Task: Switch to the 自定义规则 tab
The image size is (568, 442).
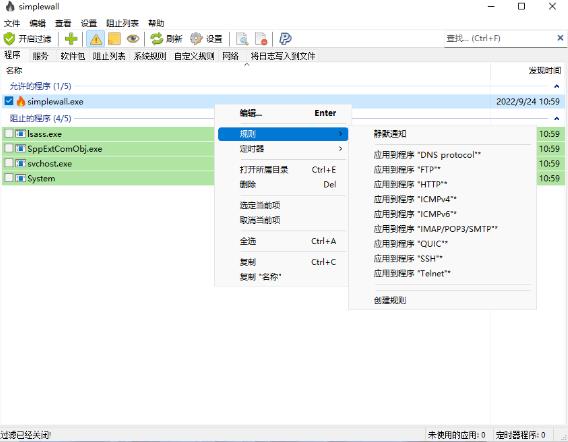Action: [194, 56]
